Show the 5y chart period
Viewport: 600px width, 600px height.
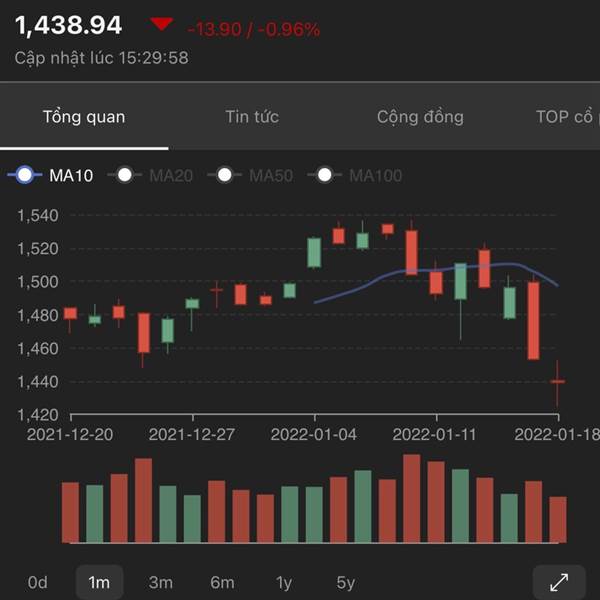(x=345, y=582)
